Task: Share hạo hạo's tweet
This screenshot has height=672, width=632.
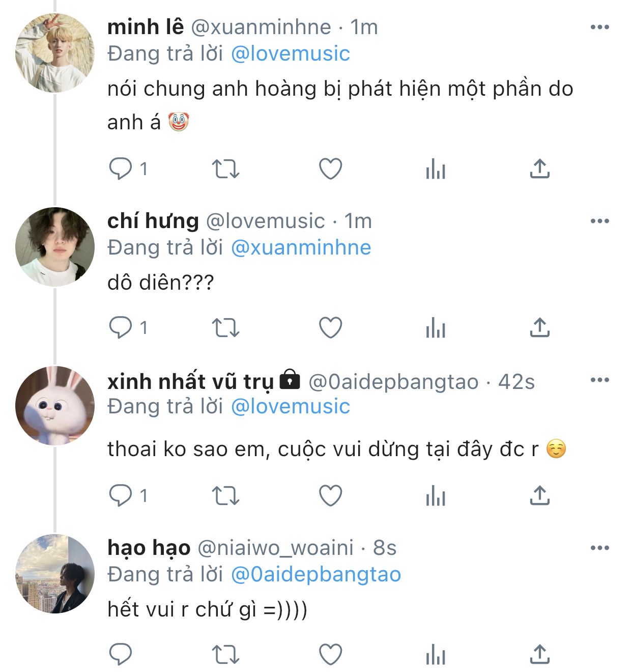Action: 539,654
